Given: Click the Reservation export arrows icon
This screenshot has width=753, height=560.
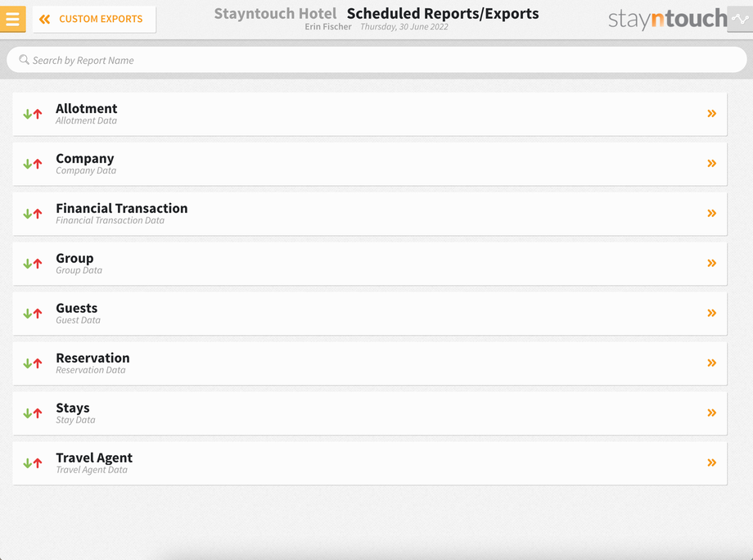Looking at the screenshot, I should 33,364.
